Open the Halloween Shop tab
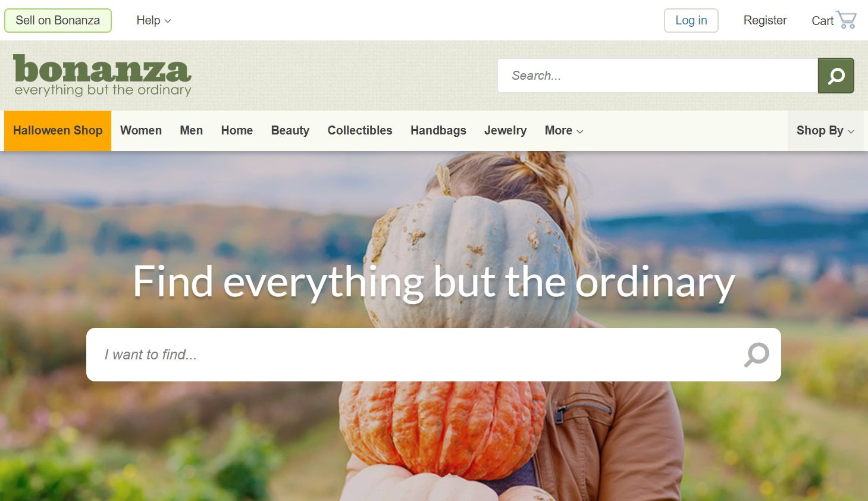The image size is (868, 501). coord(58,130)
